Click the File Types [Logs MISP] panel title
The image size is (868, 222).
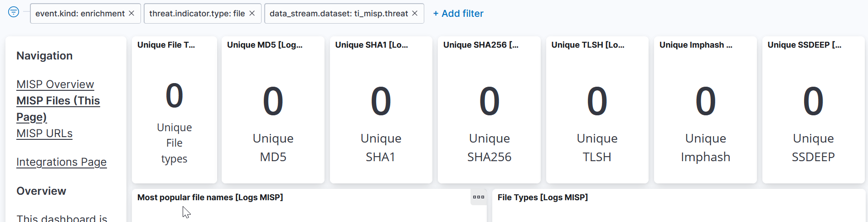click(543, 197)
